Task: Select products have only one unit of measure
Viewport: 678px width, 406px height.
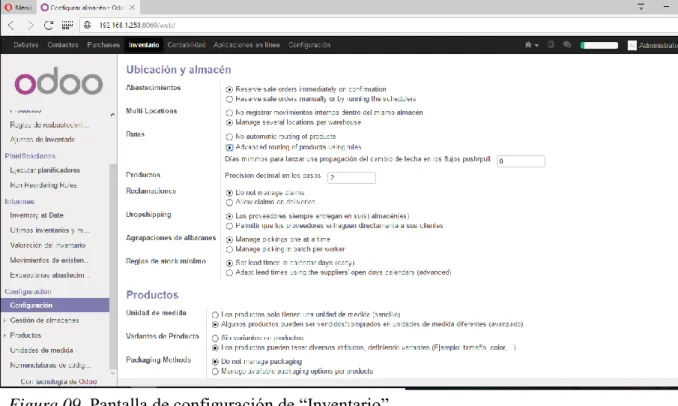Action: [x=215, y=315]
